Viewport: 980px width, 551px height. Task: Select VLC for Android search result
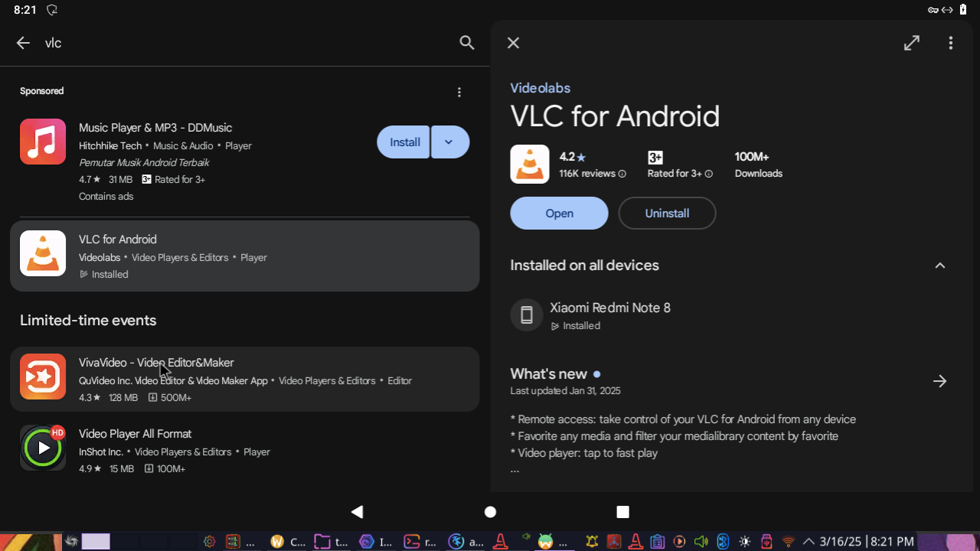pyautogui.click(x=245, y=256)
